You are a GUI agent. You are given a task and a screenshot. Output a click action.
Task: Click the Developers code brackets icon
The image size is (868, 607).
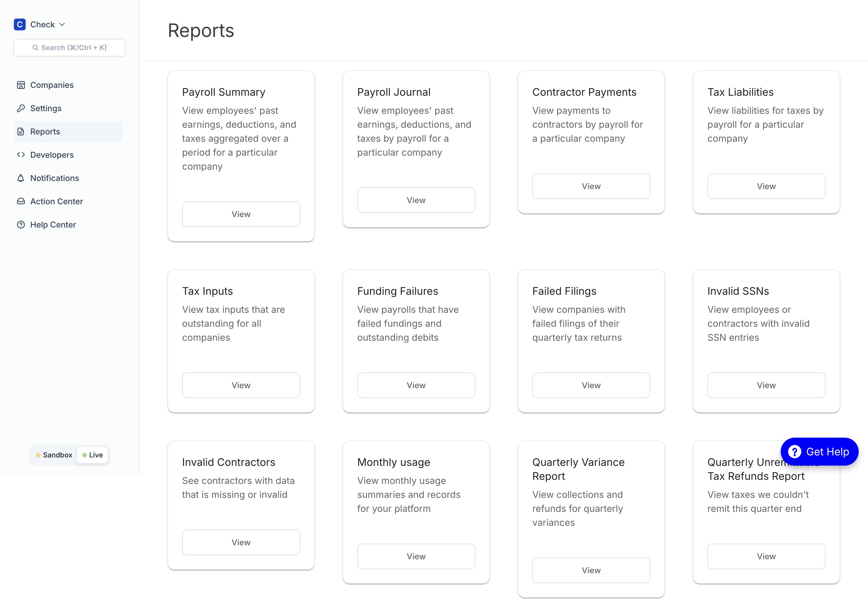coord(21,155)
